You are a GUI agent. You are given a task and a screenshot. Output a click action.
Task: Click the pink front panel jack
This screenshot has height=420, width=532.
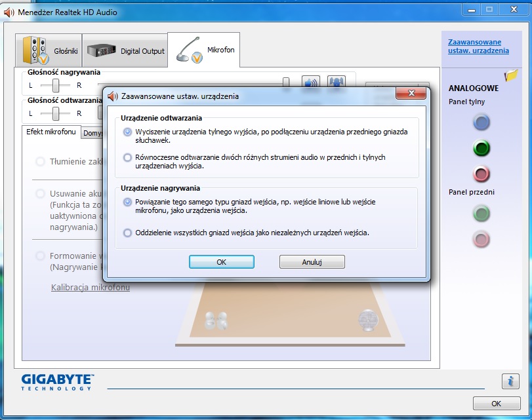pos(481,239)
